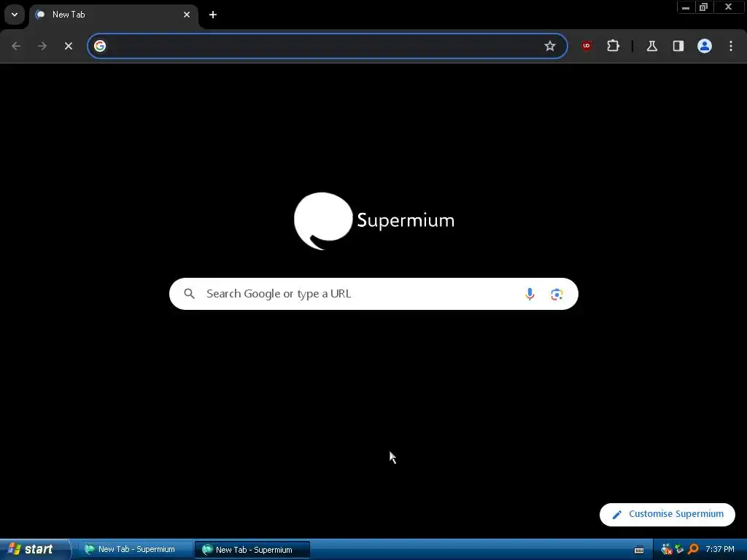Select the New Tab browser tab
Image resolution: width=747 pixels, height=560 pixels.
tap(113, 15)
